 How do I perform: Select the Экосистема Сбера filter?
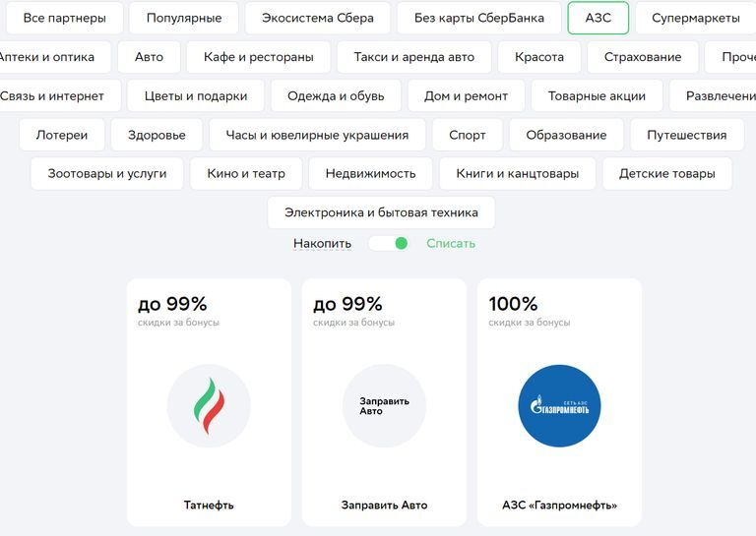(x=318, y=18)
